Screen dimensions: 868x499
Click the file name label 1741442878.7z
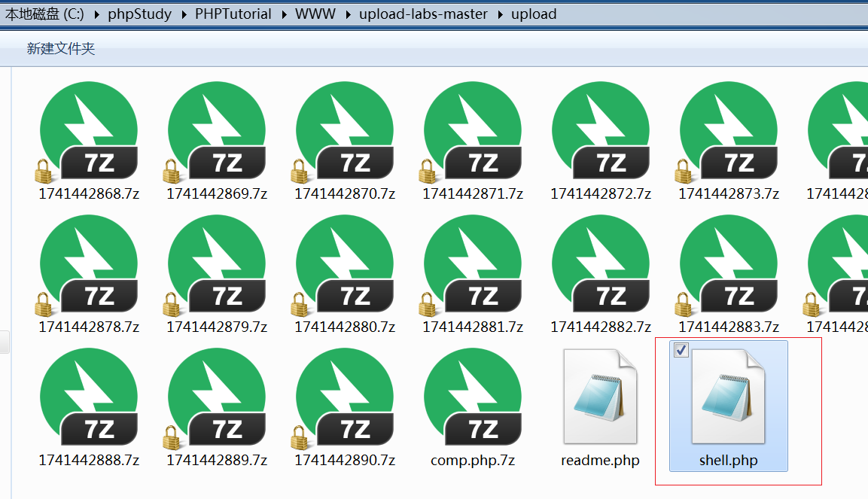89,327
